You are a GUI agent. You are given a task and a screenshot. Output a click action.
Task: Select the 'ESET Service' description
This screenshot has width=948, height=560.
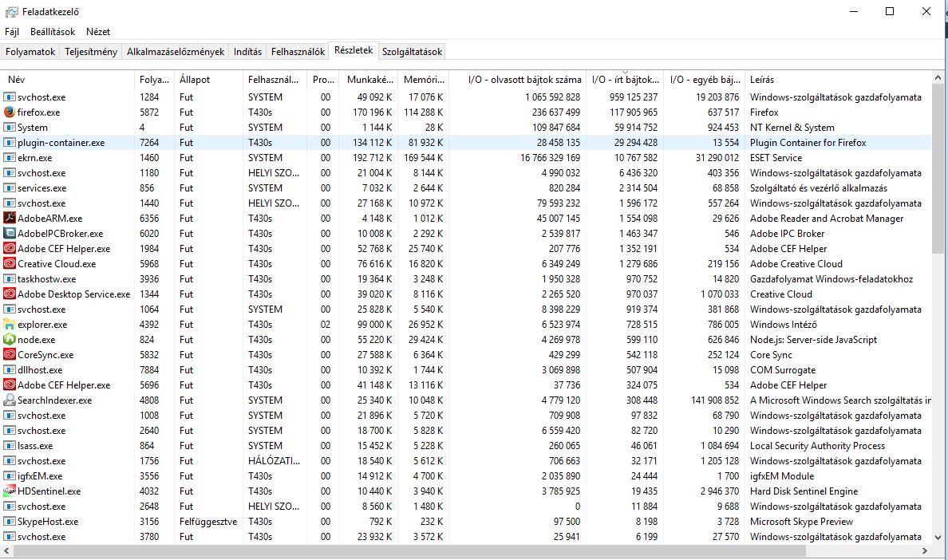776,158
